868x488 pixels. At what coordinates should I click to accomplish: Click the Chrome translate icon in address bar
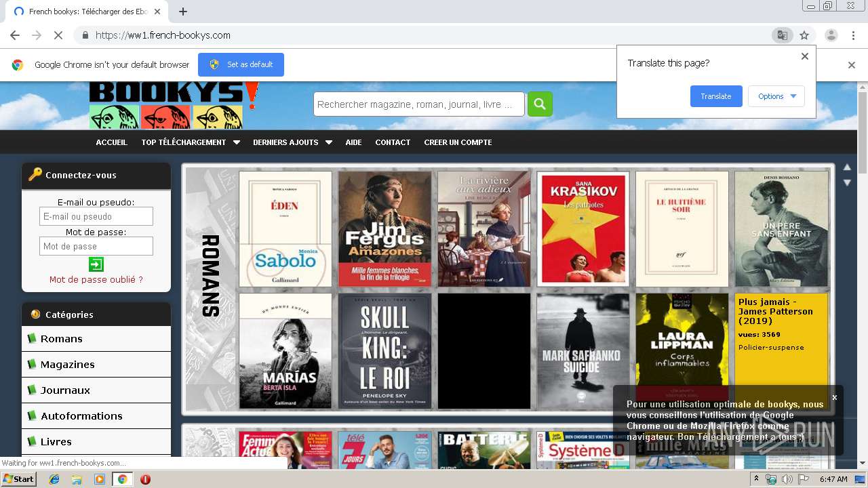(782, 35)
